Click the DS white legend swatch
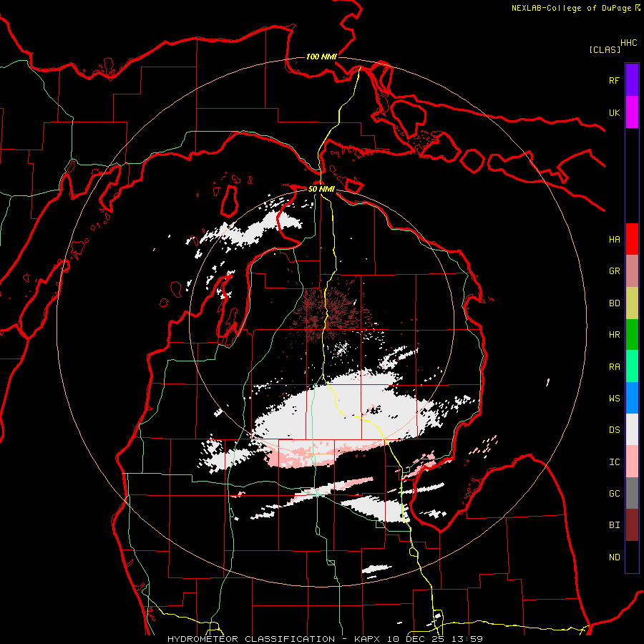The height and width of the screenshot is (644, 644). pyautogui.click(x=632, y=429)
